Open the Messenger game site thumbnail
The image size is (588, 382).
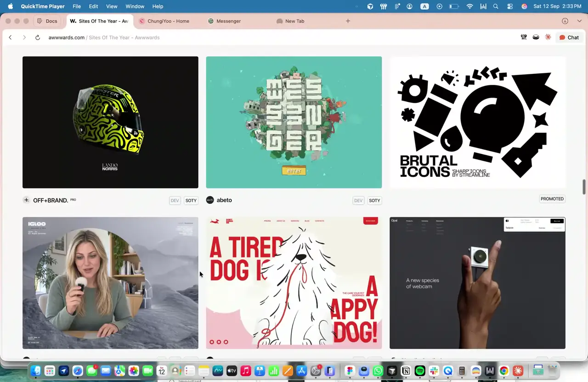(294, 122)
